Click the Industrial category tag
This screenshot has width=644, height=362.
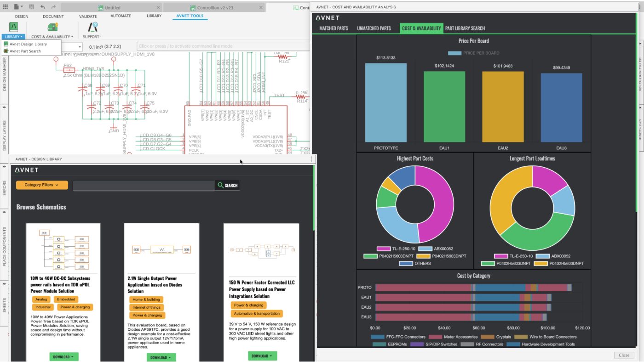43,307
